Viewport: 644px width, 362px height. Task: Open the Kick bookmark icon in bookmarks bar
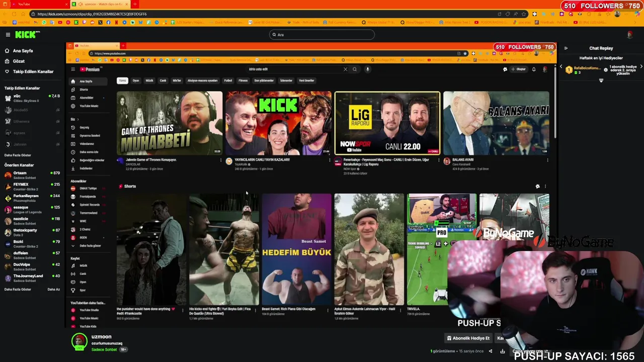click(76, 22)
